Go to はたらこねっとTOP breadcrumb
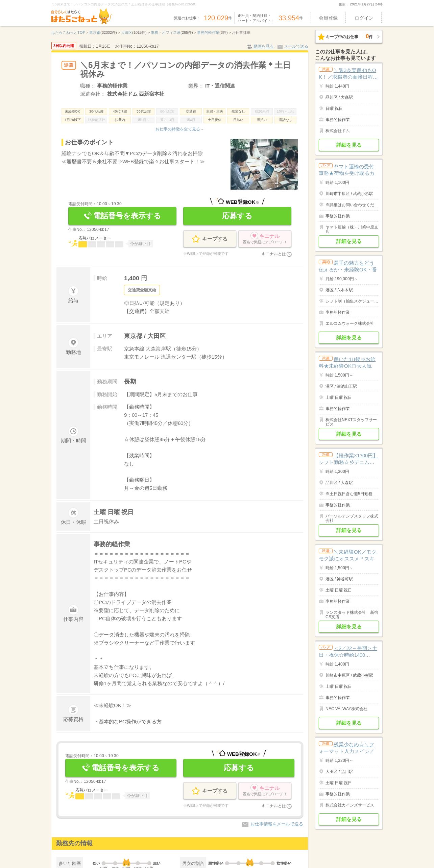 (68, 32)
